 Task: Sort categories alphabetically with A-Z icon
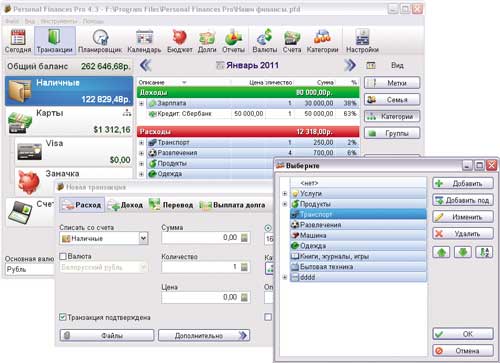[x=484, y=252]
